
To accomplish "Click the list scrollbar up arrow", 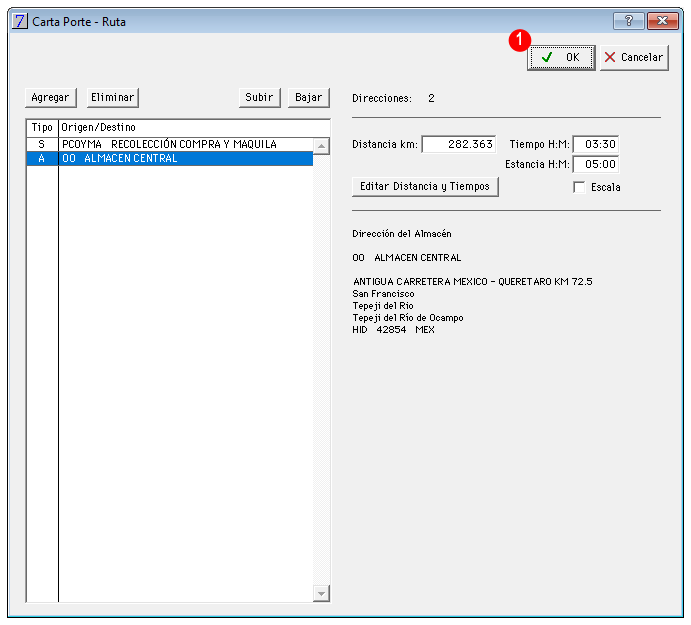I will point(321,146).
